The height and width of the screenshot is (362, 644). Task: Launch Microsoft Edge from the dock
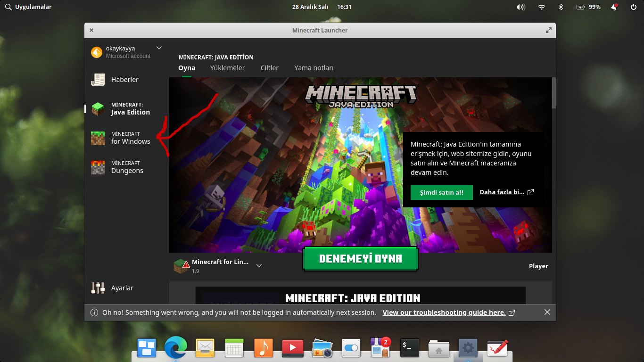pos(176,348)
